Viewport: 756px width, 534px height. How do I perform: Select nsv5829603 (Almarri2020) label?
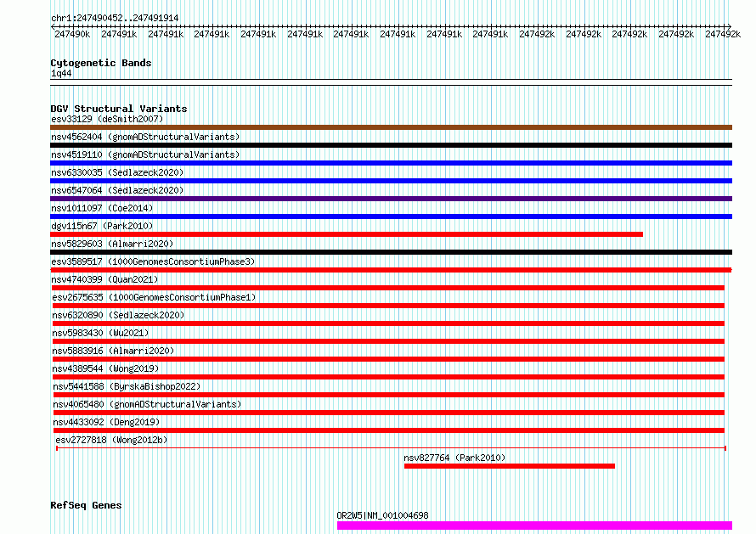tap(112, 244)
